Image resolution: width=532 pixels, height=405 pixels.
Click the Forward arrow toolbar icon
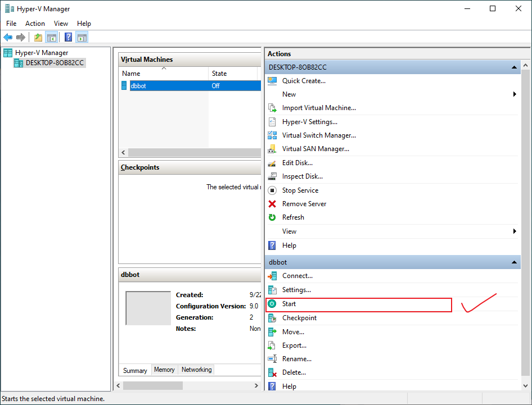click(x=21, y=37)
